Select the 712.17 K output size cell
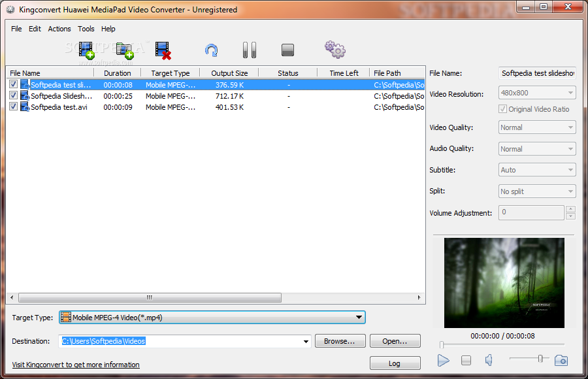 pos(229,96)
